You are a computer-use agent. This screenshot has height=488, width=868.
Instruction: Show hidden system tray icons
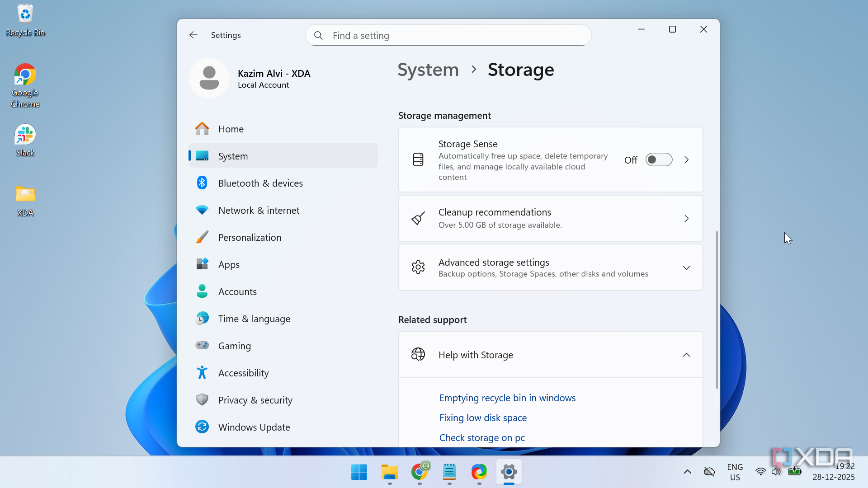point(688,472)
